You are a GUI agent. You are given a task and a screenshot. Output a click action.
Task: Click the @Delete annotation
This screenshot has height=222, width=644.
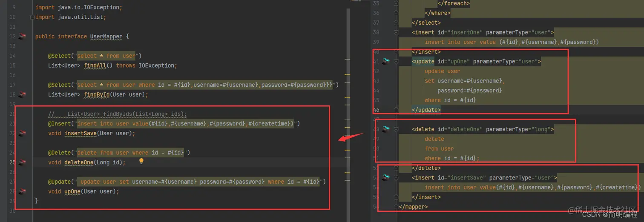(x=60, y=153)
